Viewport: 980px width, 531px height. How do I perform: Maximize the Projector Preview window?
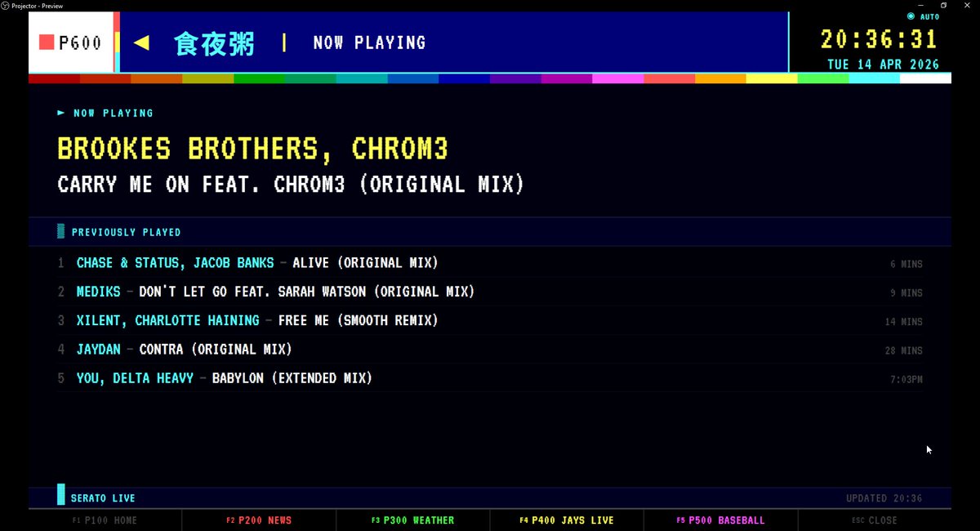[943, 5]
